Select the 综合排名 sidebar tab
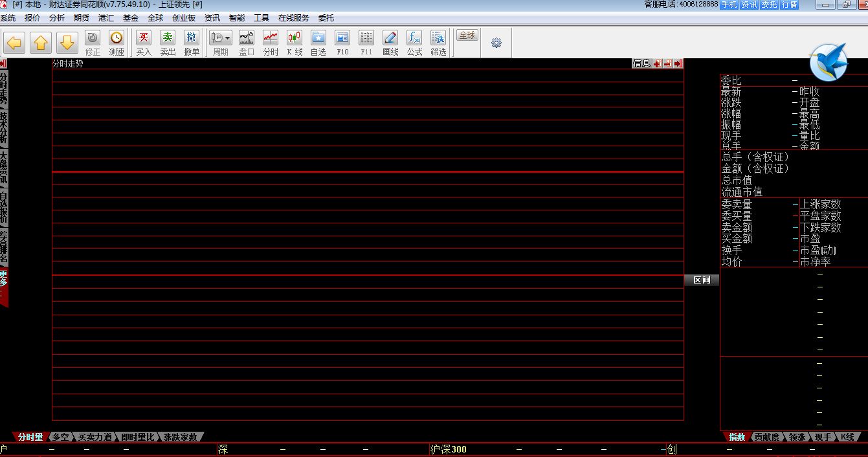This screenshot has width=868, height=457. pos(4,248)
